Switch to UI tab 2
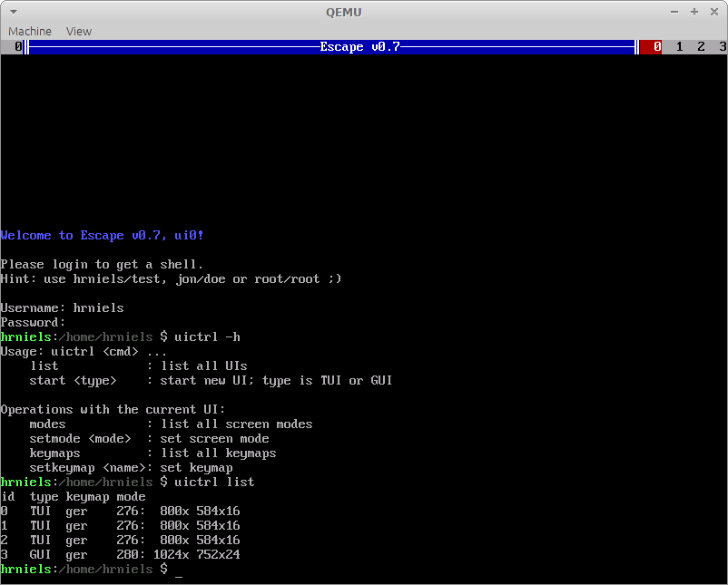 [701, 47]
